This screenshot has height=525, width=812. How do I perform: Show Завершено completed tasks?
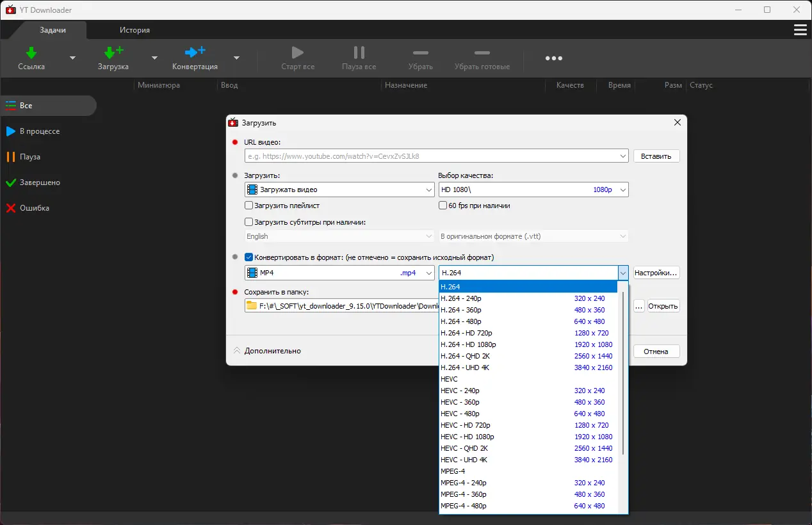point(39,182)
